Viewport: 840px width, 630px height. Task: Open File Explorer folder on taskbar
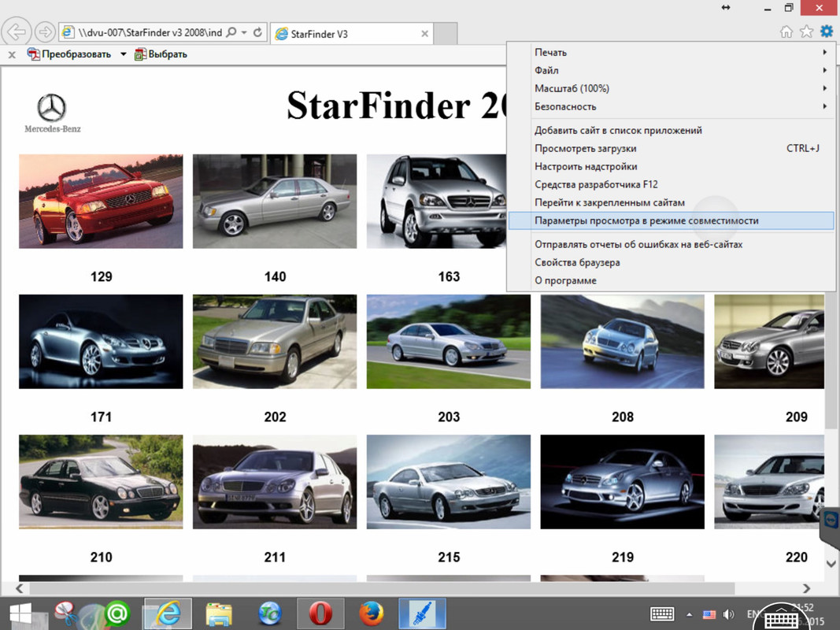pos(218,613)
